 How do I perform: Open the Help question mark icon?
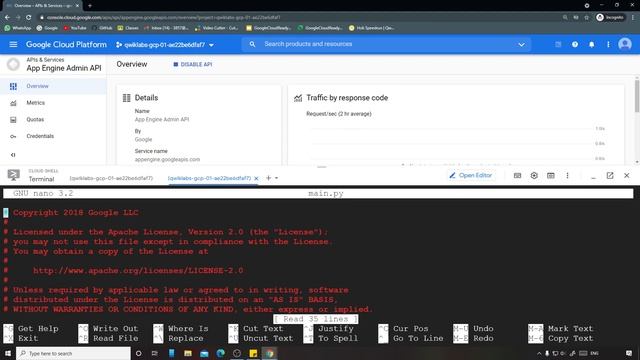click(x=575, y=44)
